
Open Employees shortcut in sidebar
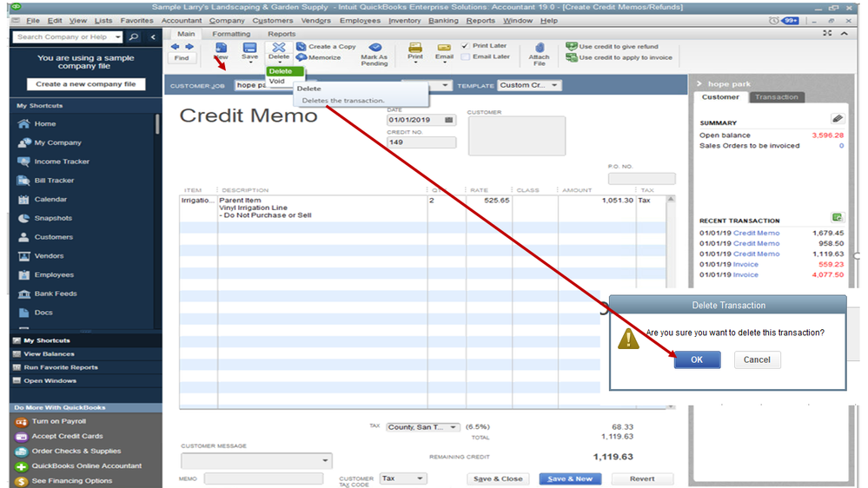pos(54,274)
